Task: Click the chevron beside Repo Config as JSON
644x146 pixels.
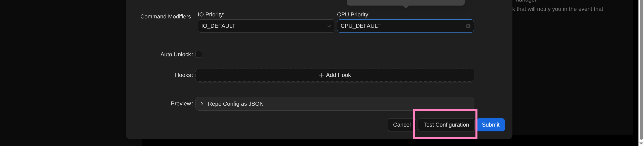Action: click(x=202, y=104)
